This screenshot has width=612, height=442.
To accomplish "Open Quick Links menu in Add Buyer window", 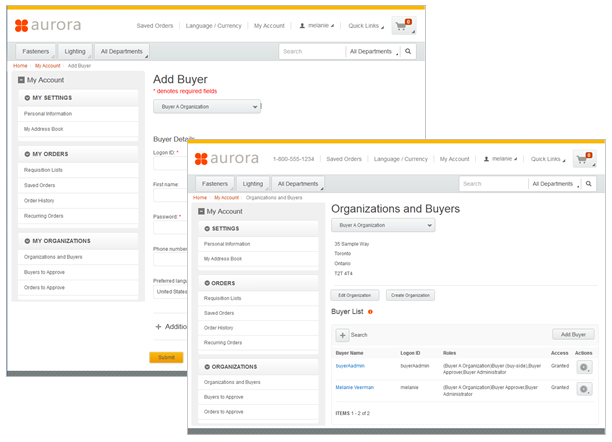I will pyautogui.click(x=366, y=26).
